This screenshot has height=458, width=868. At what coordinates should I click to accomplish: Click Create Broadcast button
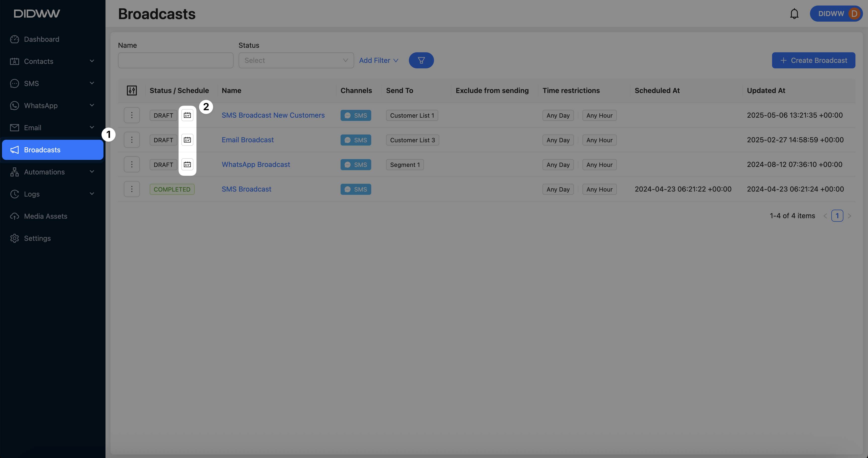click(813, 60)
